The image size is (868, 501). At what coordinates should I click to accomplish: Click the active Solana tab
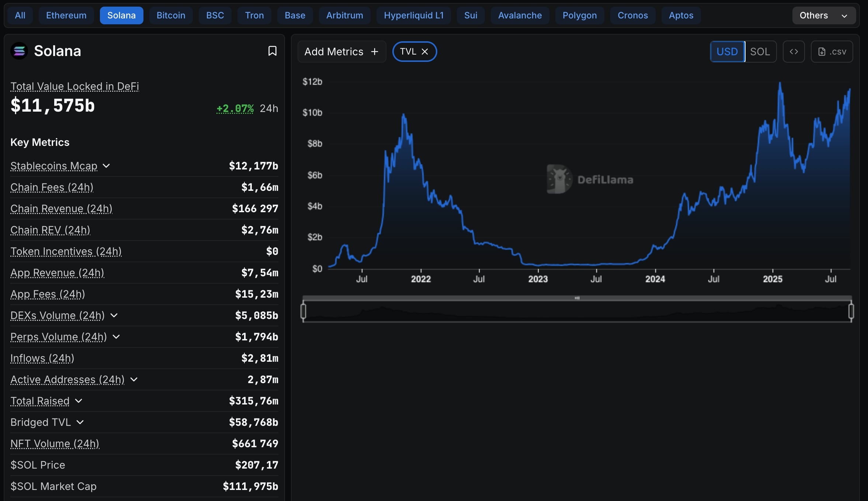pos(122,15)
